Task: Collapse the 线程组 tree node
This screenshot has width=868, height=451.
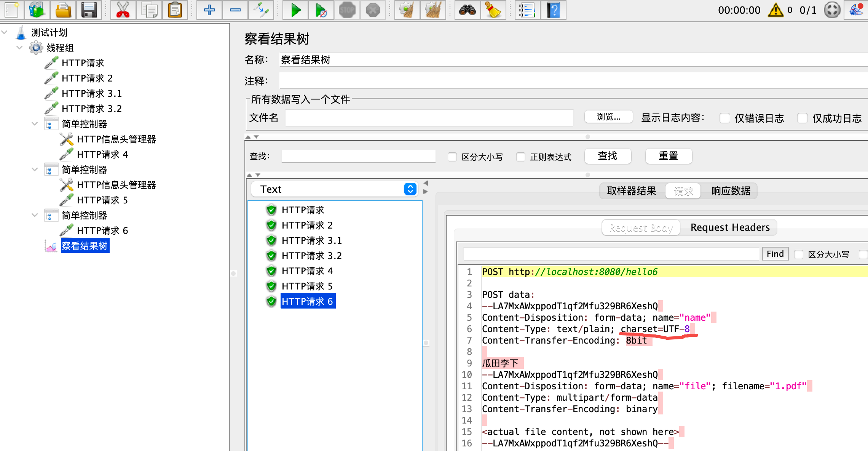Action: tap(20, 48)
